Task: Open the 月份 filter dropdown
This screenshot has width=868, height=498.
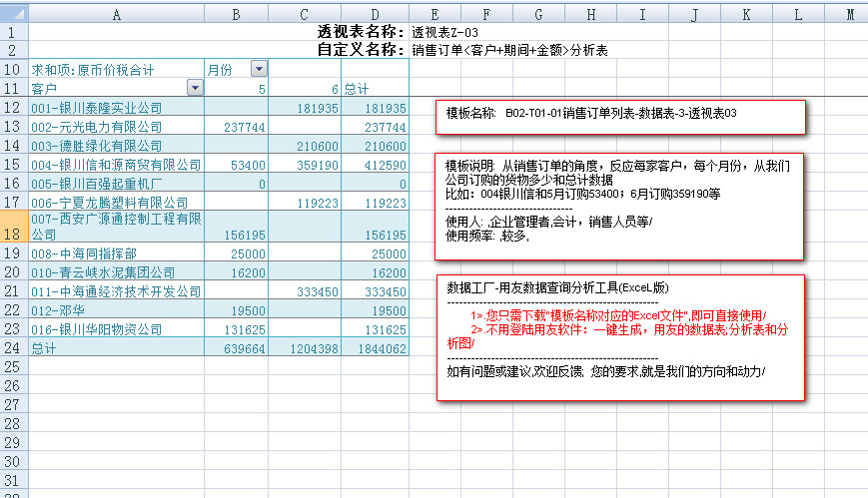Action: point(259,69)
